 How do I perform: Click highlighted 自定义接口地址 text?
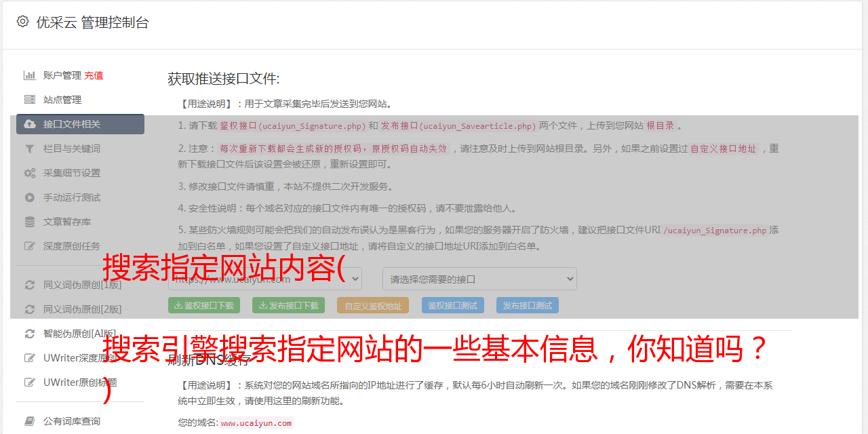724,149
